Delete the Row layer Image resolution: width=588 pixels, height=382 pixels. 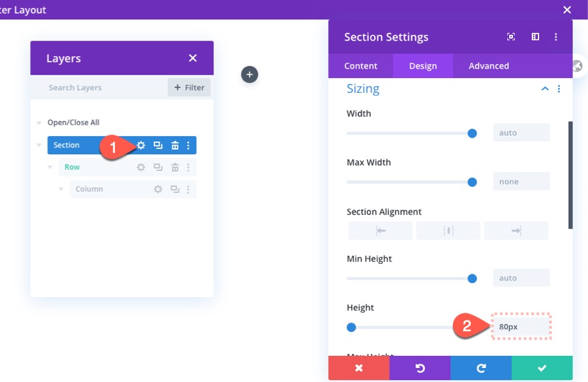pyautogui.click(x=175, y=167)
